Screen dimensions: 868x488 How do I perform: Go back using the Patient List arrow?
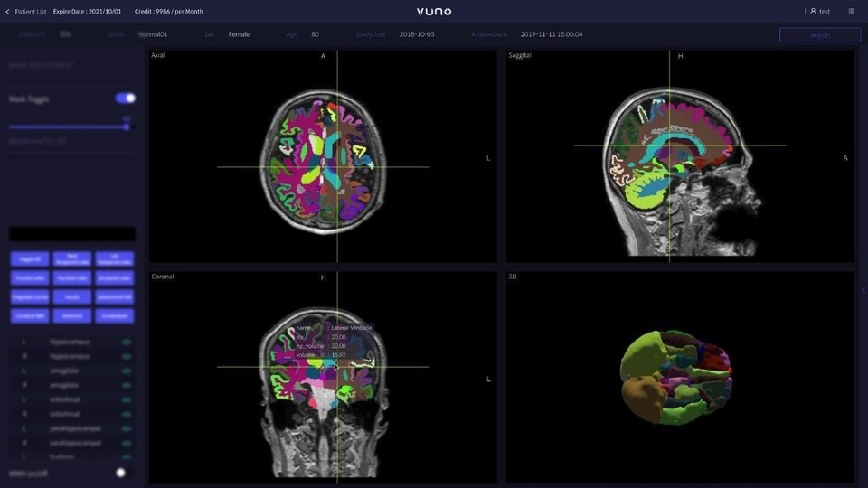8,12
